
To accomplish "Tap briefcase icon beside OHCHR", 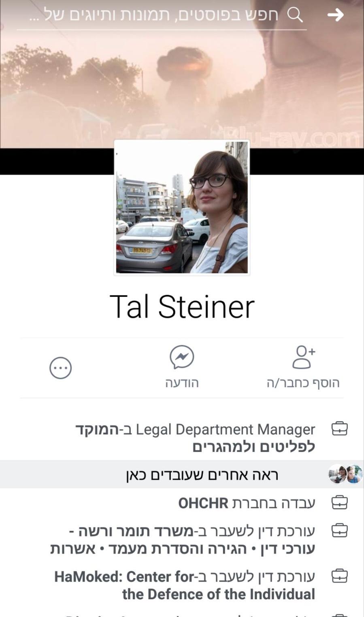I will (340, 502).
